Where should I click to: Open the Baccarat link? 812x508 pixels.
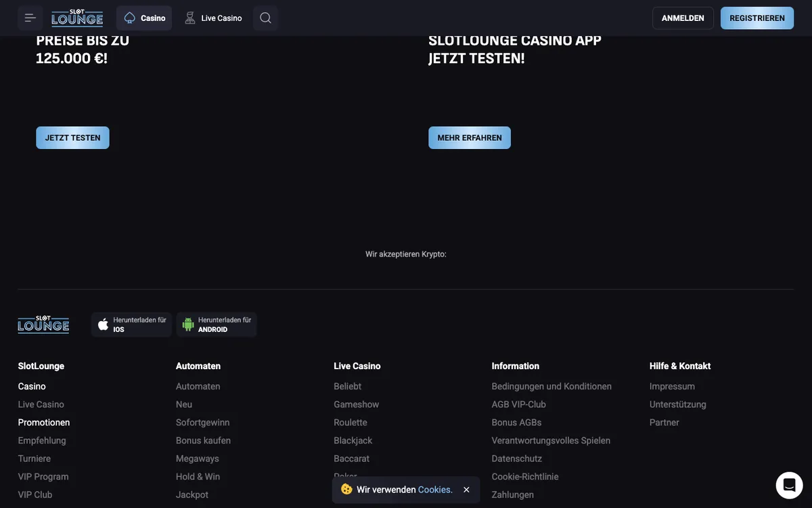[x=352, y=459]
